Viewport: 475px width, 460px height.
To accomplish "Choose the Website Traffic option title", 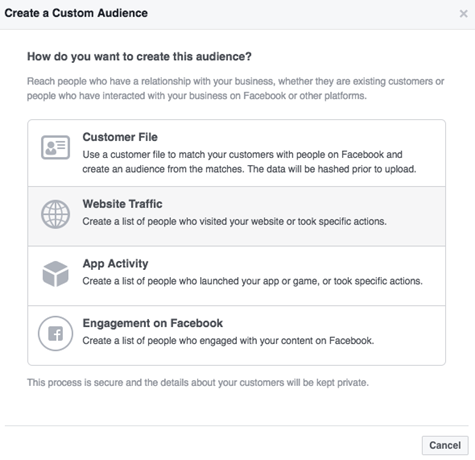I will pos(122,204).
